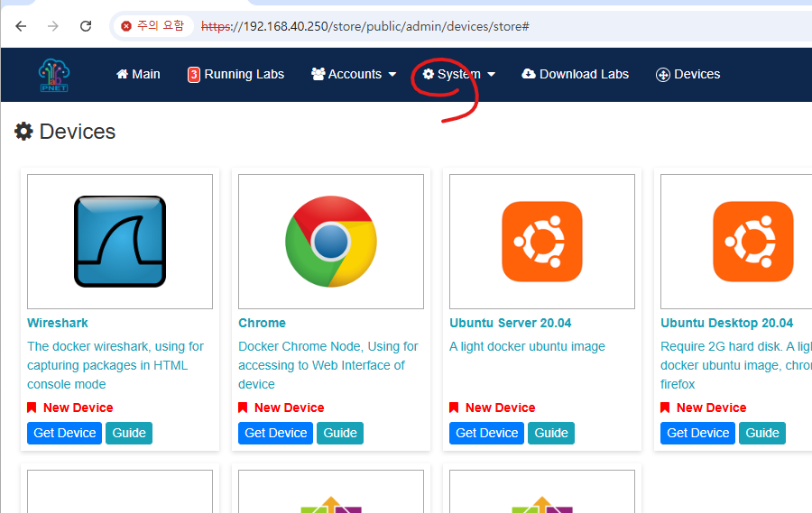
Task: Open the Main menu item
Action: [138, 74]
